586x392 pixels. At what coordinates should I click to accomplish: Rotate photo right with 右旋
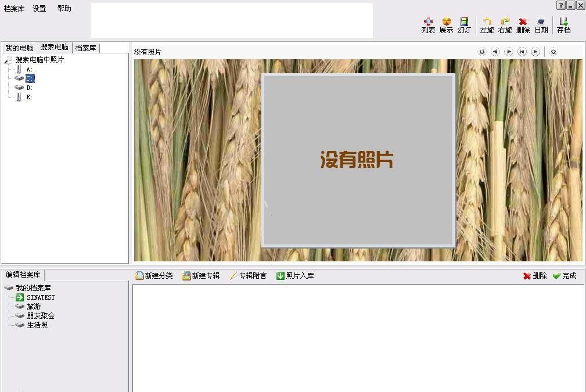505,25
